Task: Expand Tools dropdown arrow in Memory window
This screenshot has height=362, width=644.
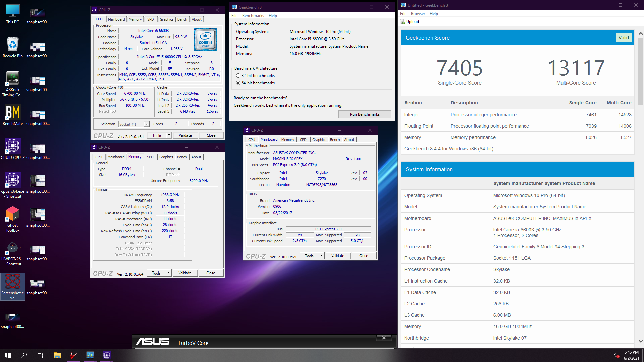Action: tap(169, 273)
